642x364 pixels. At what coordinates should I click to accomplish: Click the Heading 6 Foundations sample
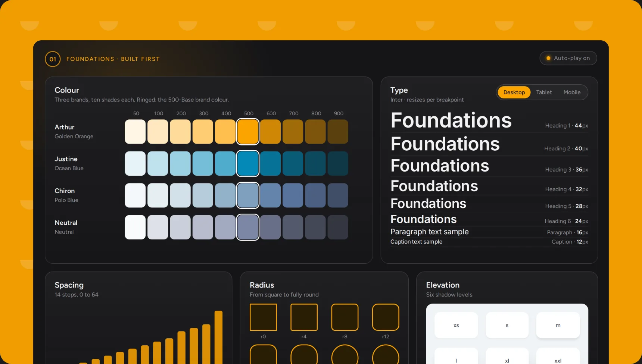[424, 219]
